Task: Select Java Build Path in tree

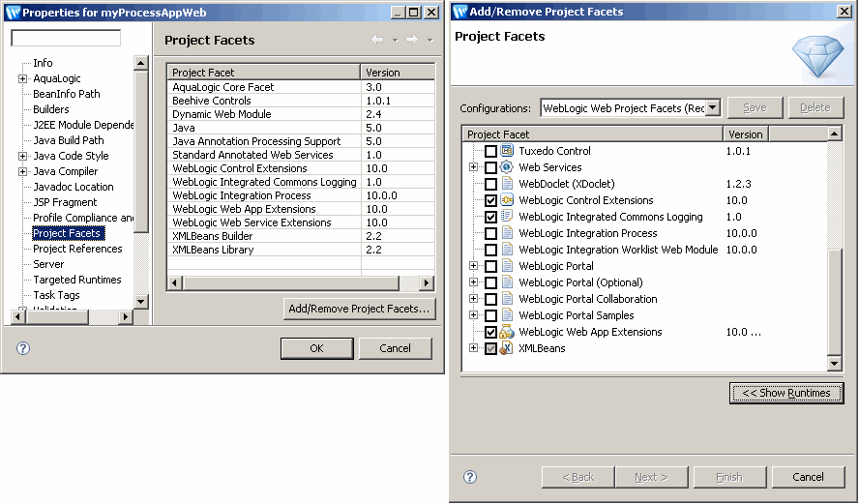Action: point(69,140)
